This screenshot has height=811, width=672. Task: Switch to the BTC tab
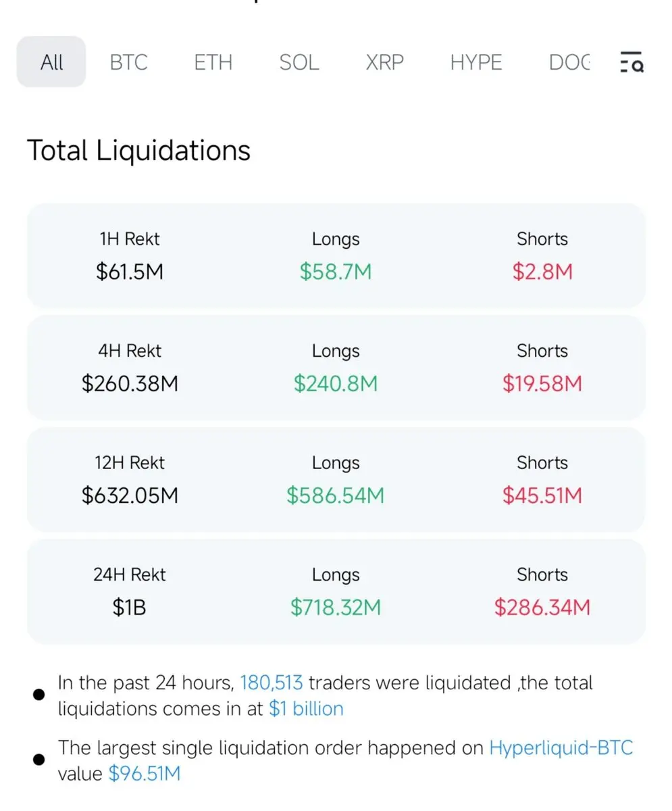coord(128,63)
